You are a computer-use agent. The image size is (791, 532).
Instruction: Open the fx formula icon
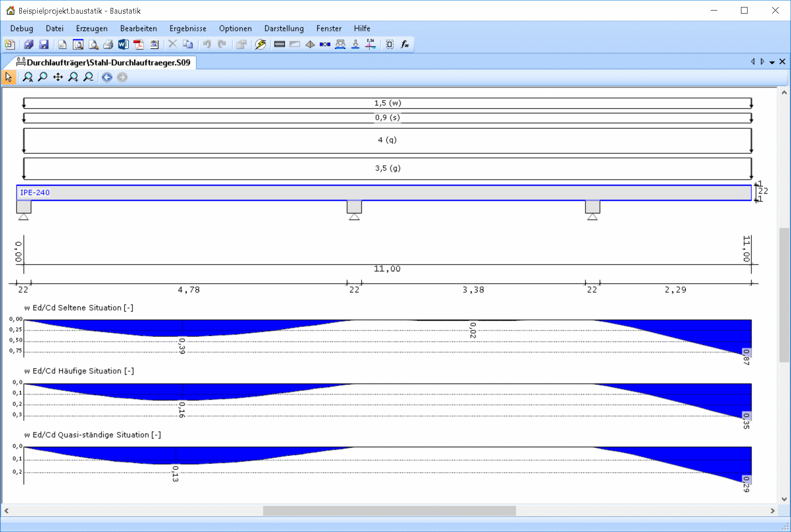405,44
